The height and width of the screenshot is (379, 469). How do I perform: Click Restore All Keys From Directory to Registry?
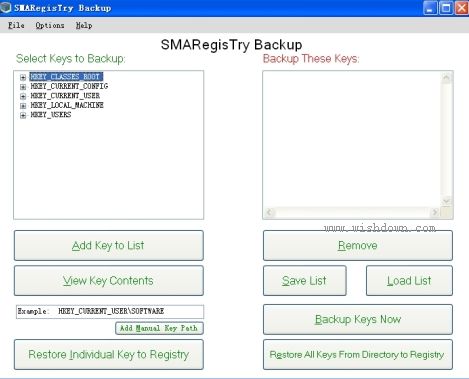pyautogui.click(x=358, y=355)
